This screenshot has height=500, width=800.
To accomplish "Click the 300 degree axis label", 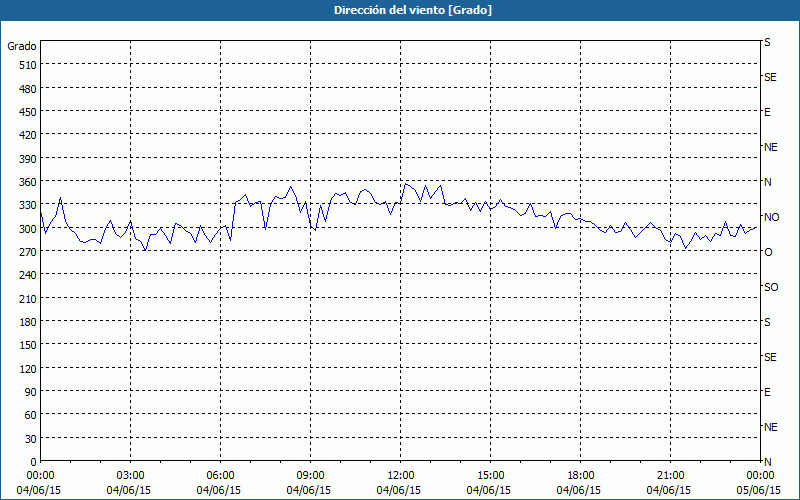I will click(x=29, y=229).
